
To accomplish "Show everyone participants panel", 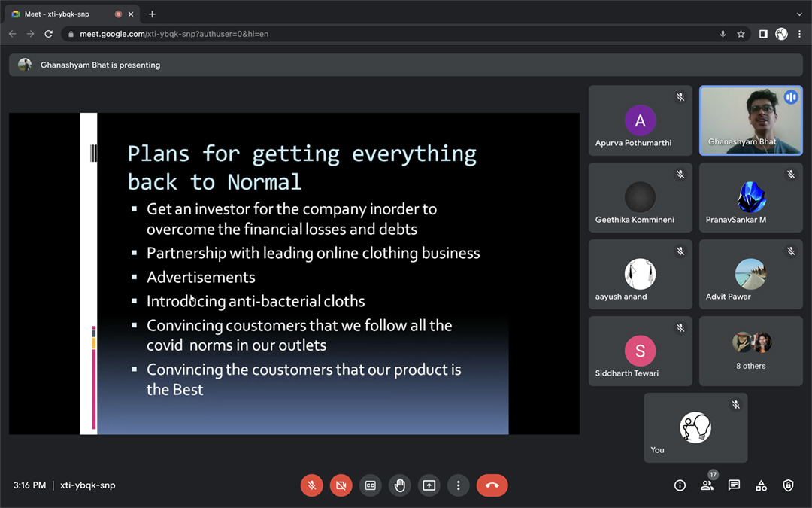I will [707, 485].
